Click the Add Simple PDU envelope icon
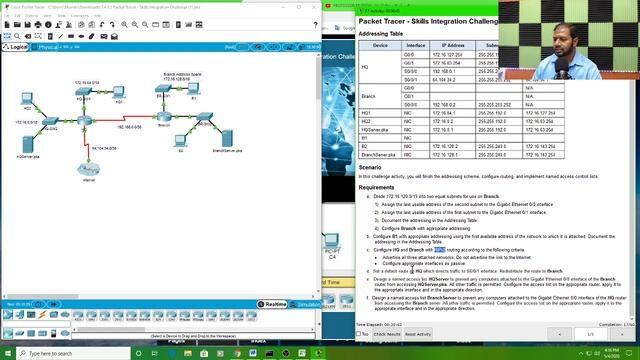The image size is (640, 360). pos(104,36)
